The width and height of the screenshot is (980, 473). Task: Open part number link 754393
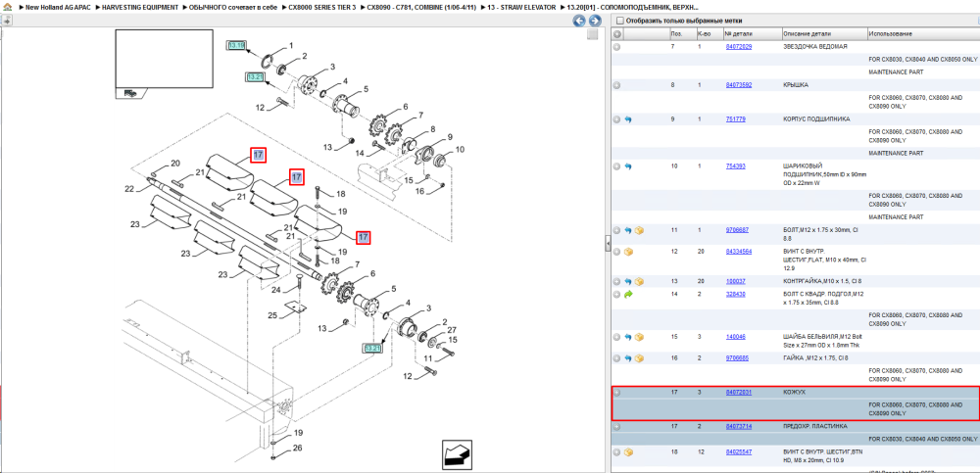[x=735, y=166]
